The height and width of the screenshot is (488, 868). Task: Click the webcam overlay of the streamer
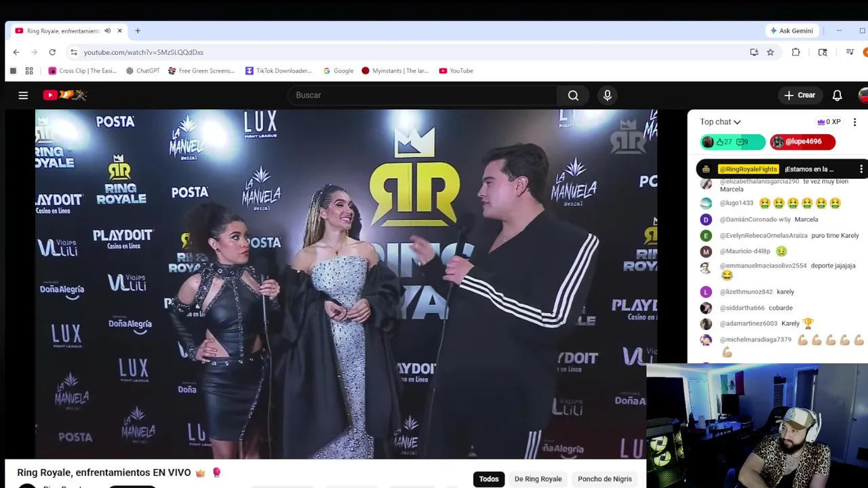coord(757,426)
